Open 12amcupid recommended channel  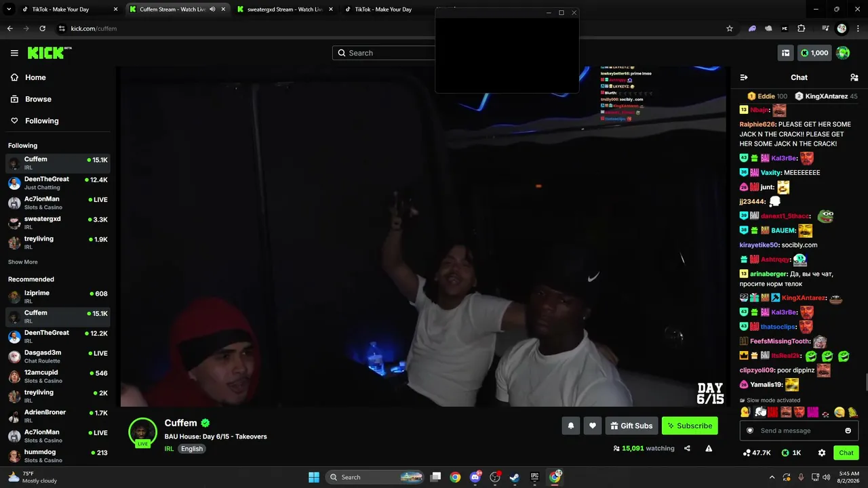(x=58, y=377)
